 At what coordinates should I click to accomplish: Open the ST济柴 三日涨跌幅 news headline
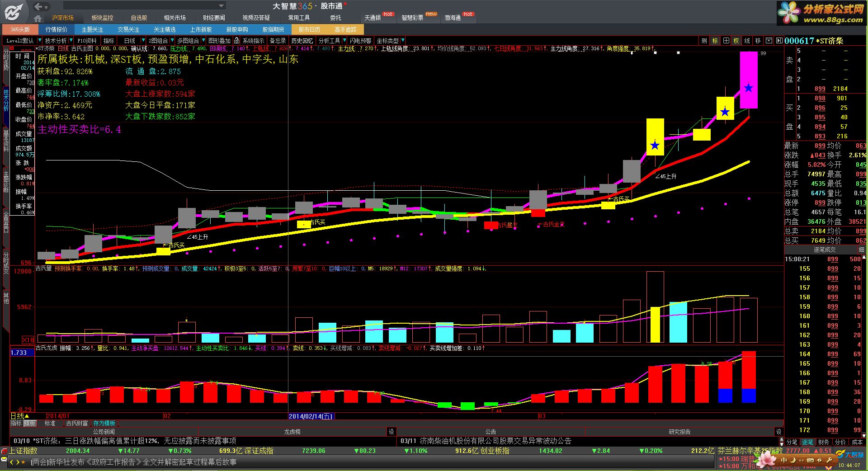click(x=125, y=441)
